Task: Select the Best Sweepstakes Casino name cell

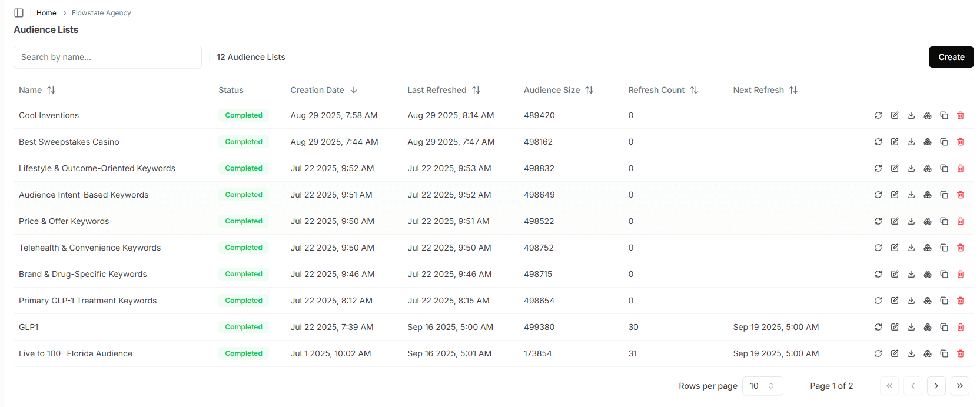Action: (69, 142)
